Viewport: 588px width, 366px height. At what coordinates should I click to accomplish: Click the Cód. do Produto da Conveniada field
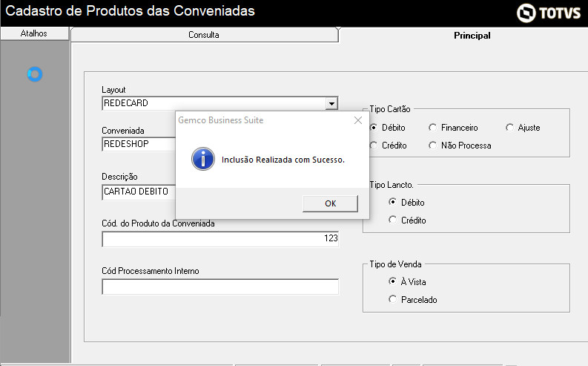click(220, 239)
